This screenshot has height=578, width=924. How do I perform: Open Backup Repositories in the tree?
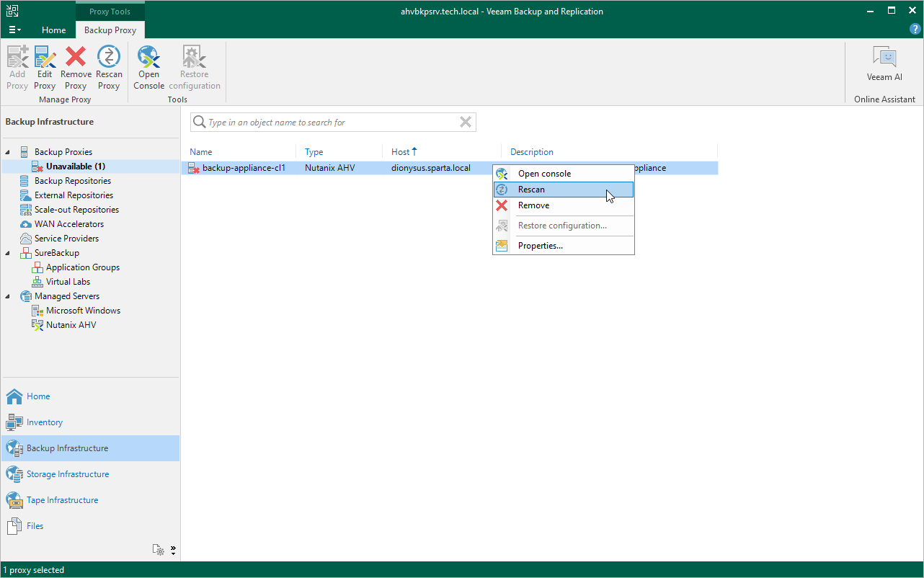point(73,181)
